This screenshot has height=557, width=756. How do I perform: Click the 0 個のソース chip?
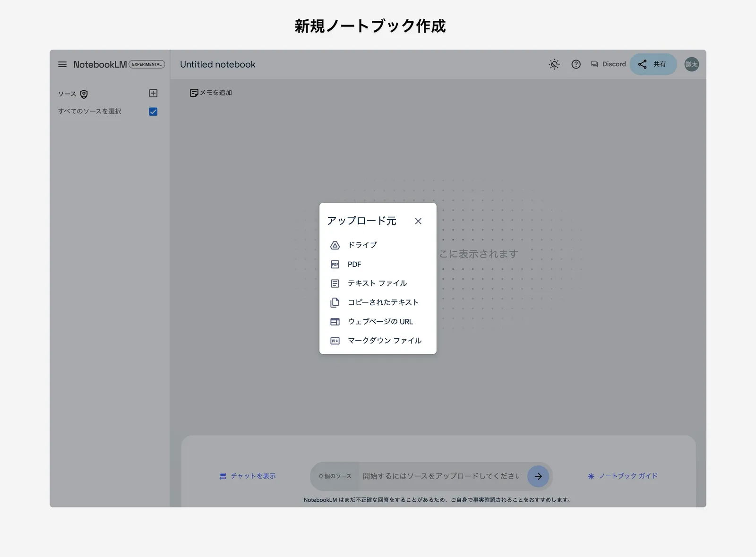coord(335,476)
